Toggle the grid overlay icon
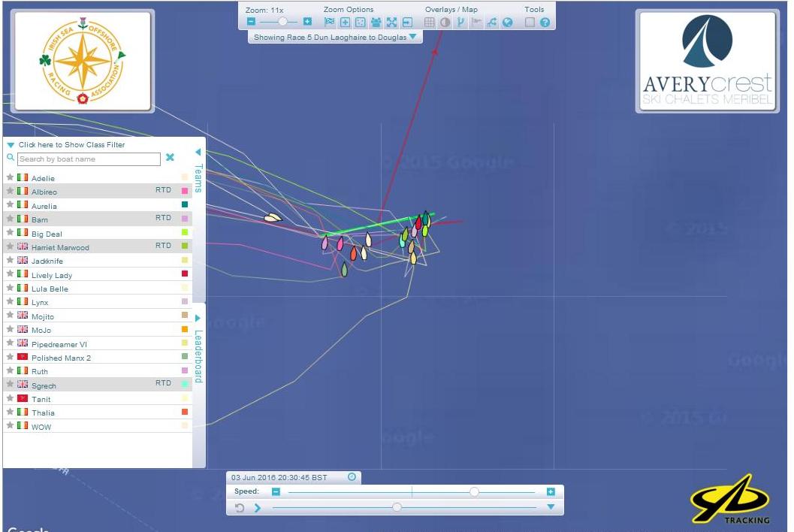This screenshot has width=794, height=532. point(429,22)
